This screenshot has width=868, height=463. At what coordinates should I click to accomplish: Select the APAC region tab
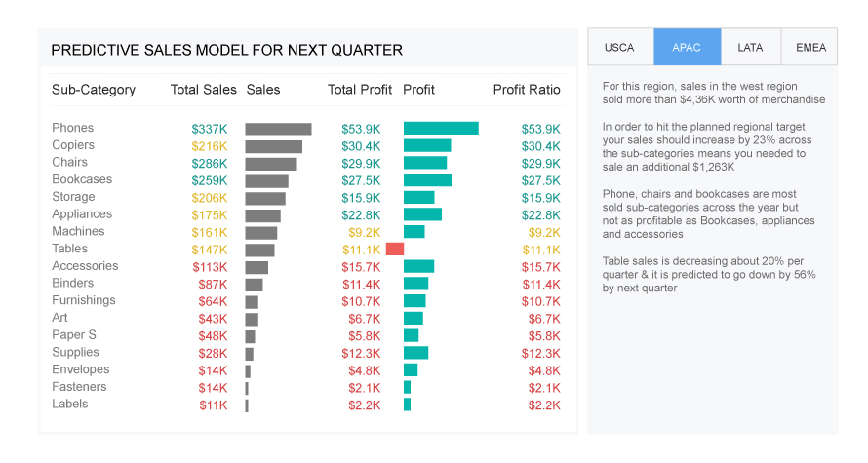click(687, 47)
